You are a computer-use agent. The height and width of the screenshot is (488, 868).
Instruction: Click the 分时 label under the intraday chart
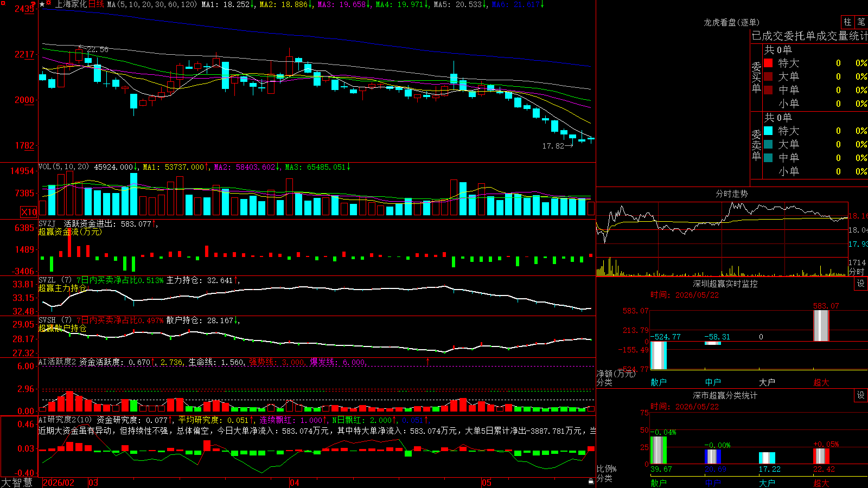tap(857, 272)
